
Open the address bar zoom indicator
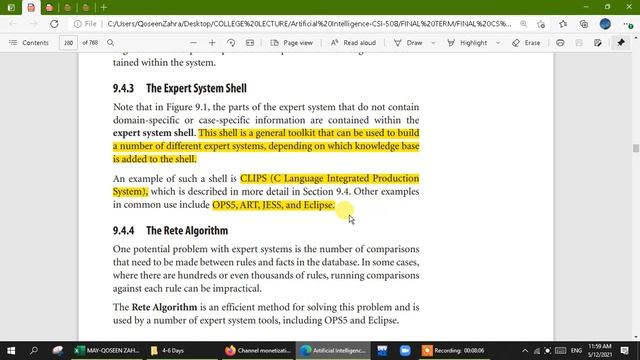523,24
